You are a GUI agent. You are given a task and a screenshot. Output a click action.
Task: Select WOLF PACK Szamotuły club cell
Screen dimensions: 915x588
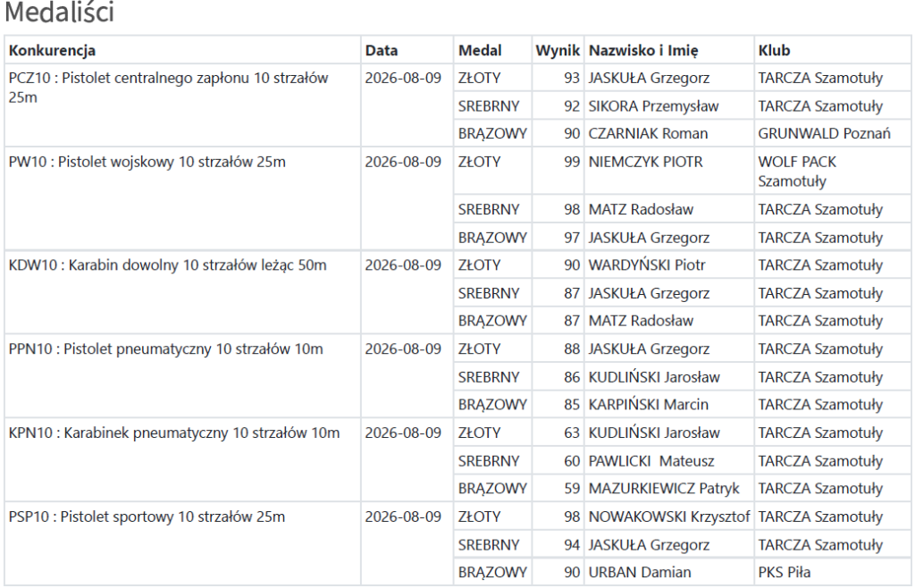[832, 172]
